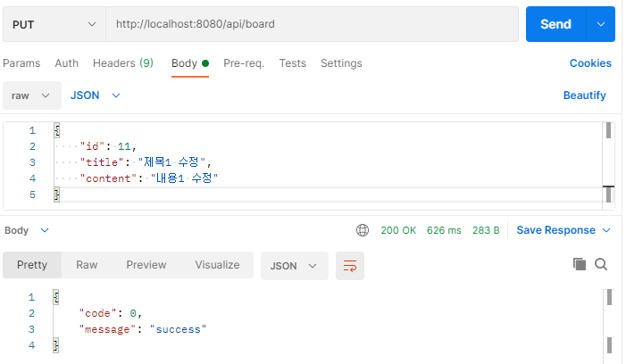Screen dimensions: 626x364
Task: Click the globe network information icon
Action: tap(363, 230)
